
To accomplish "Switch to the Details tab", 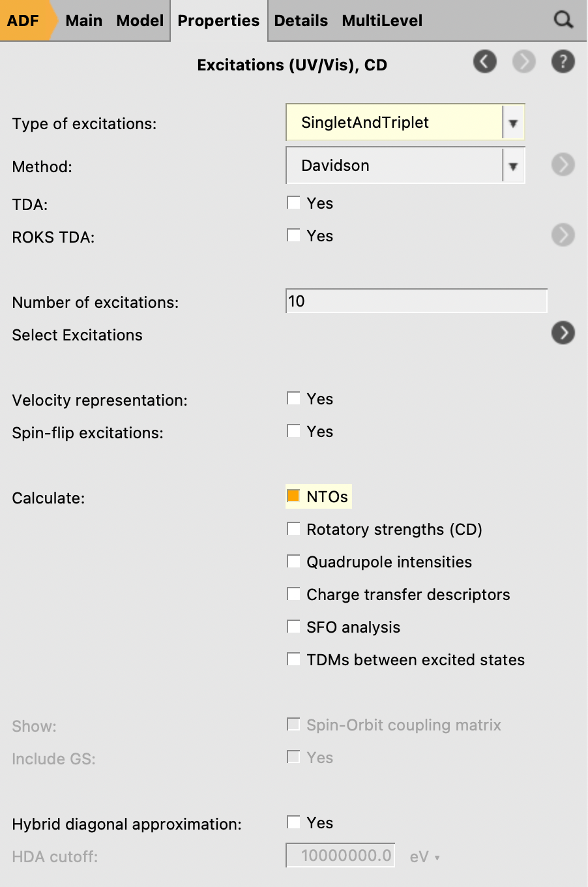I will click(x=301, y=20).
